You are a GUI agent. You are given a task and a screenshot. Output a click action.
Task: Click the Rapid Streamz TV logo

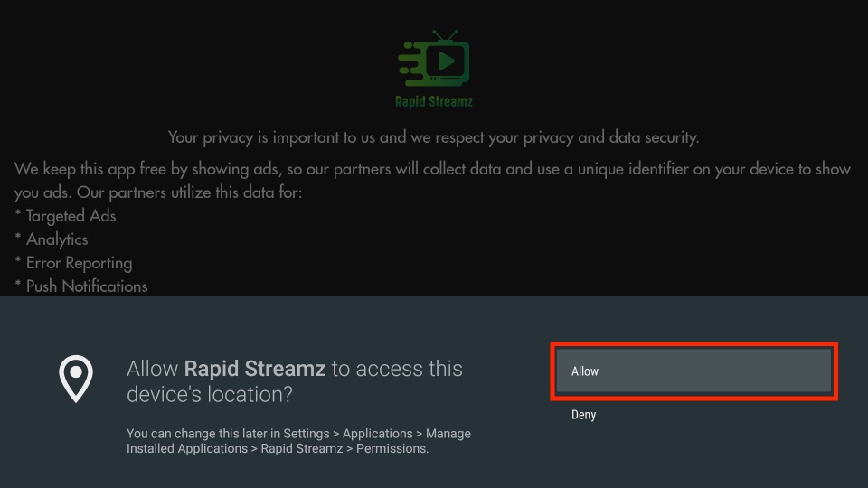[434, 59]
